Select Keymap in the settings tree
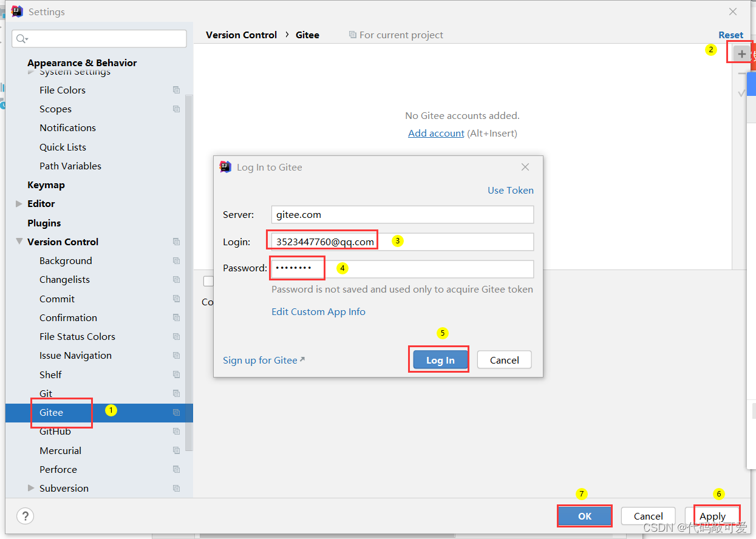This screenshot has height=539, width=756. [46, 185]
